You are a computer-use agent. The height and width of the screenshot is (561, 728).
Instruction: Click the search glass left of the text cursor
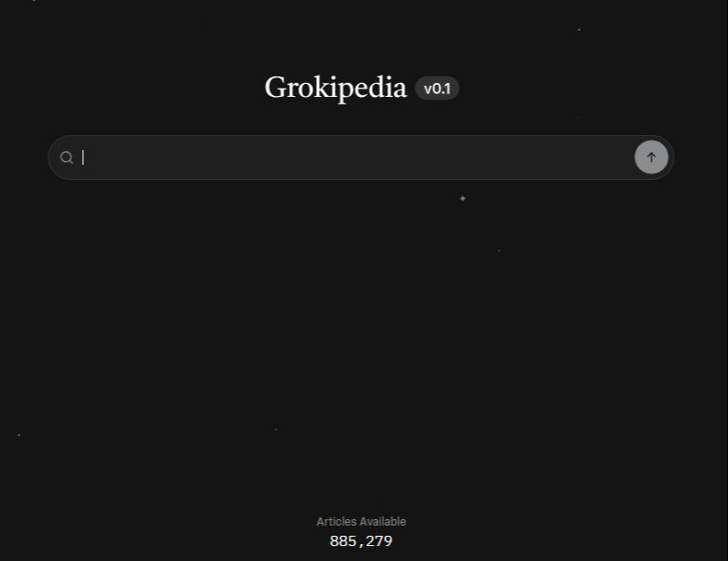[66, 157]
